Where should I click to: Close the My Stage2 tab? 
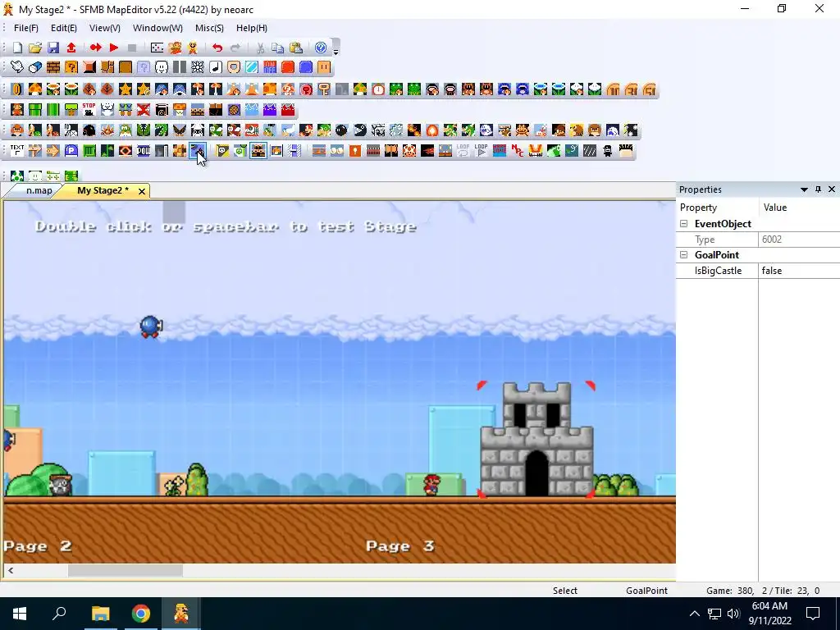coord(141,191)
